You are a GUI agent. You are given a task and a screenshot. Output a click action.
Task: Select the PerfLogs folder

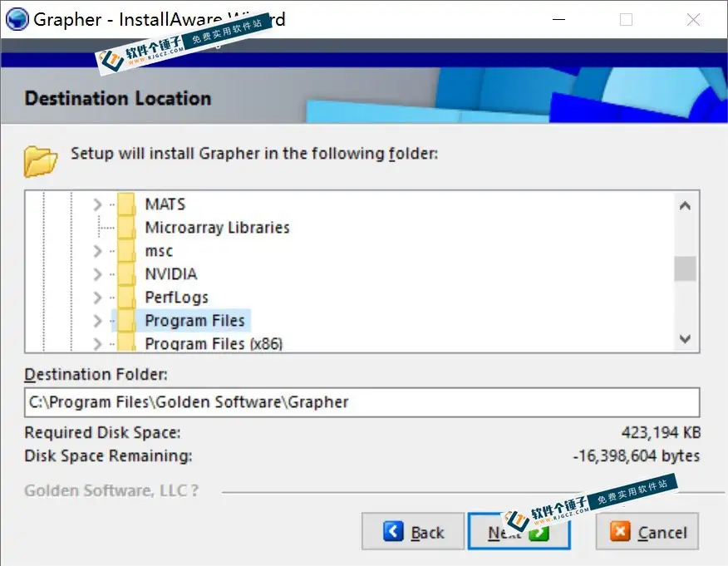[176, 298]
